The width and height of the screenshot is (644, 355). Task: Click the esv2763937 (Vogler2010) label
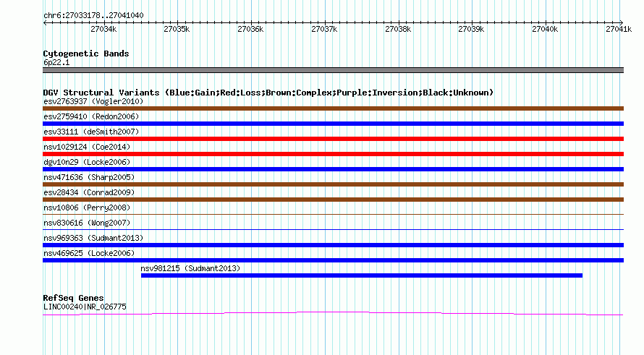tap(93, 101)
